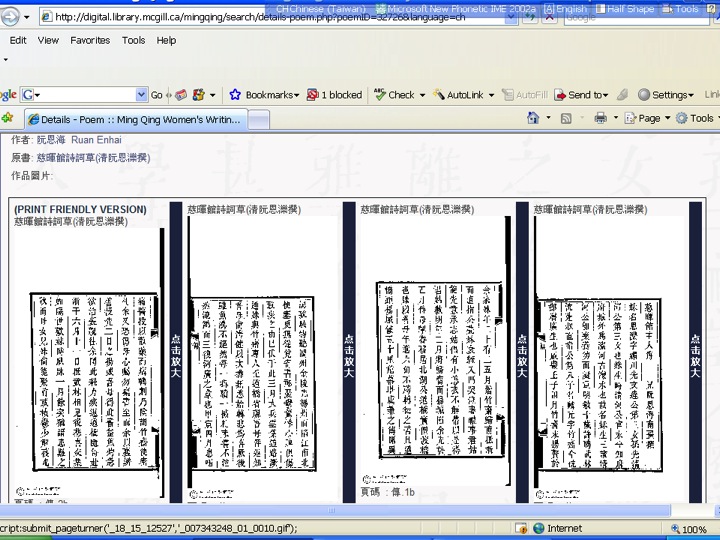Open the Page menu in command bar
This screenshot has height=540, width=720.
point(647,118)
